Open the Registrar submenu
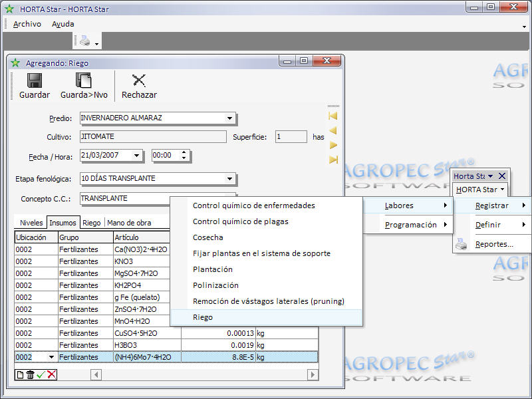Screen dimensions: 532x399 492,205
